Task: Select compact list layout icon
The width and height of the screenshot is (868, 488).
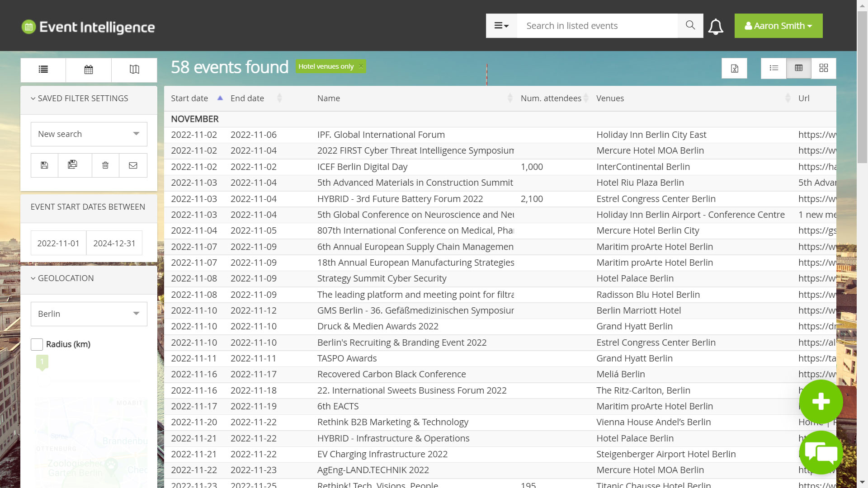Action: tap(774, 68)
